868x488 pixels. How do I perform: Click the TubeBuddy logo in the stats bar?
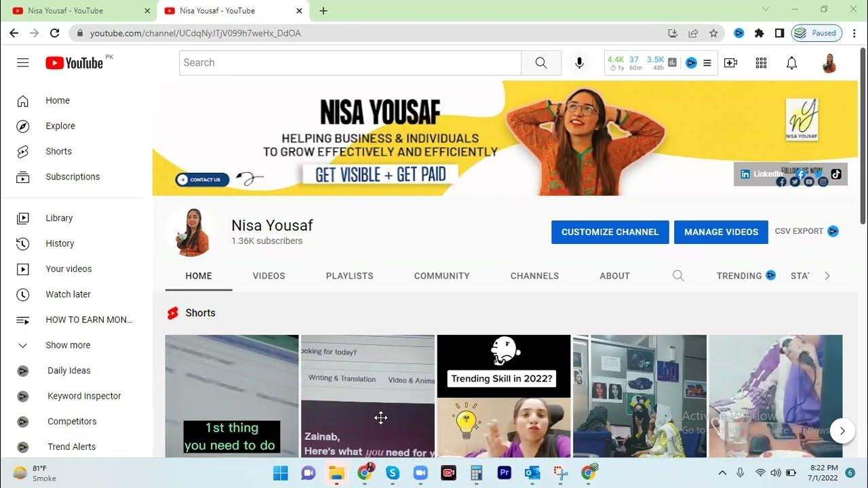[691, 63]
